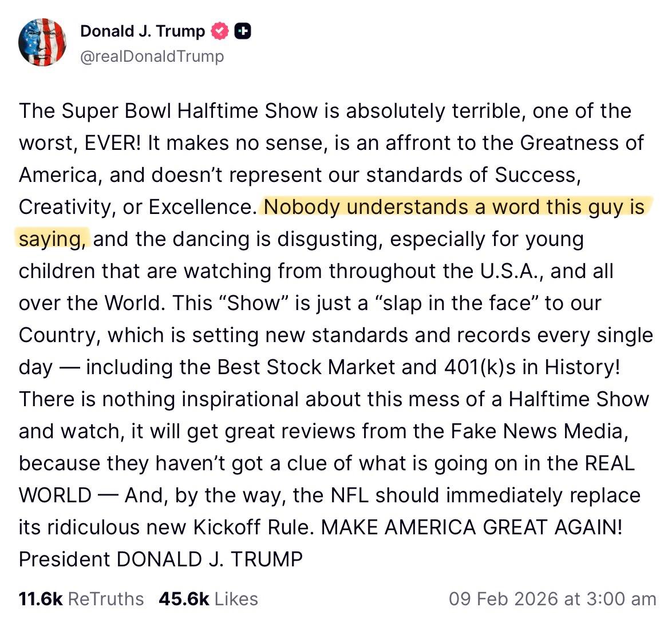Click the words "REAL WORLD" in the post
The image size is (672, 623).
click(x=608, y=463)
